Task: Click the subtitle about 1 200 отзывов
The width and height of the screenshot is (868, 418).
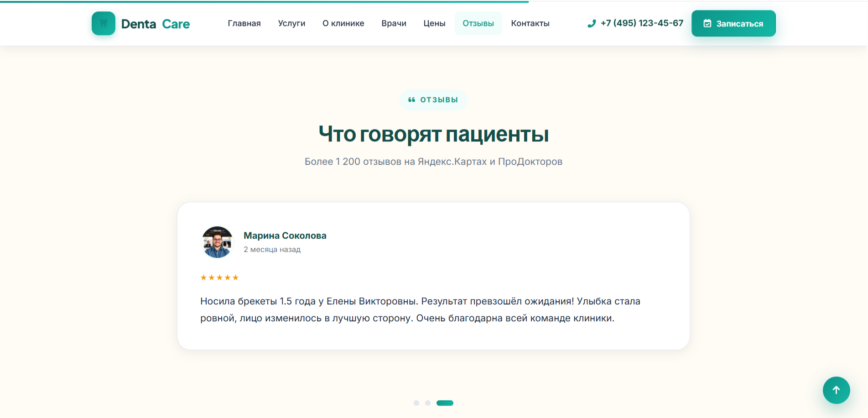Action: [x=434, y=162]
